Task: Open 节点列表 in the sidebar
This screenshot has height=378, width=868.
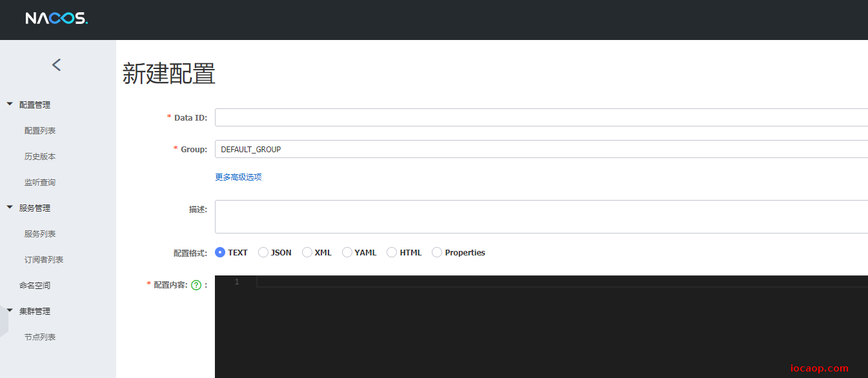Action: point(40,337)
